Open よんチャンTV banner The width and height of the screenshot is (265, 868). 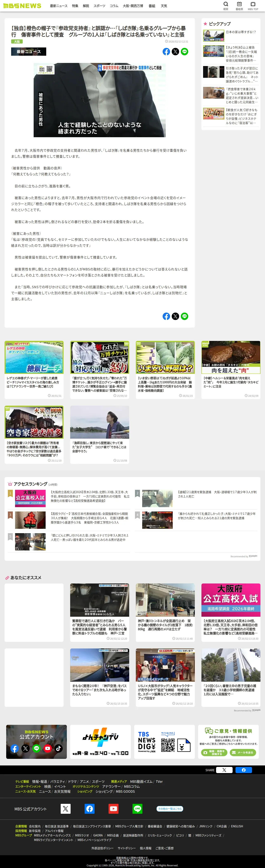pos(101,742)
